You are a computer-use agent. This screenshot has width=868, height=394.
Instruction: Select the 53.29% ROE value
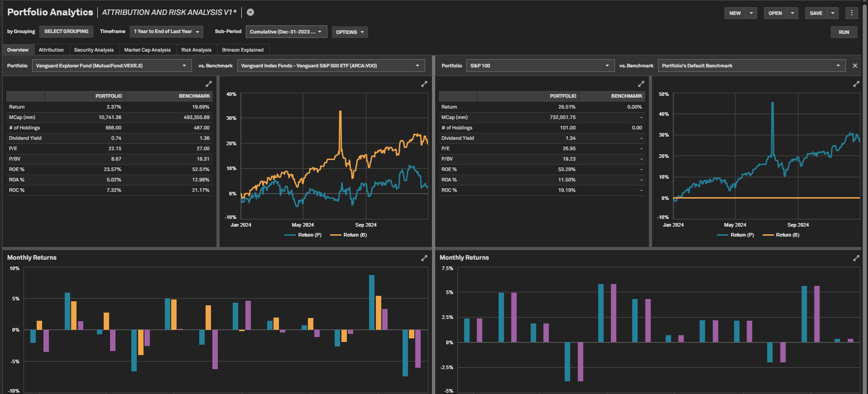567,169
